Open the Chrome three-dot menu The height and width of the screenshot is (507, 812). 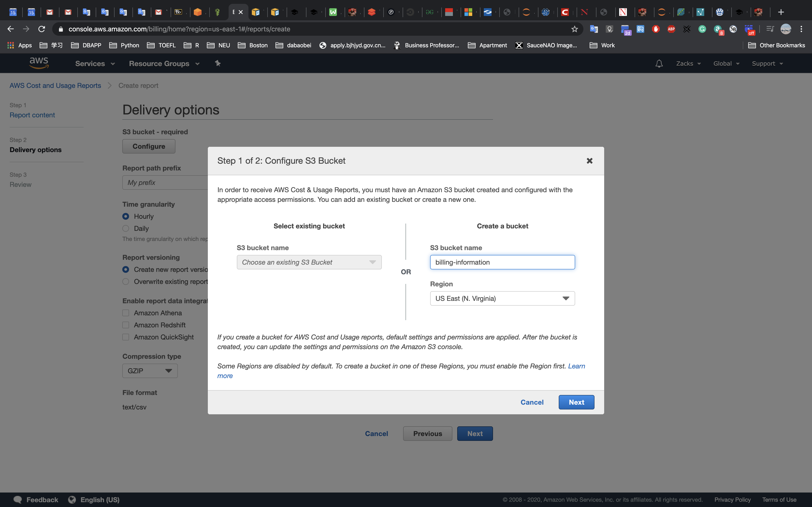tap(801, 29)
